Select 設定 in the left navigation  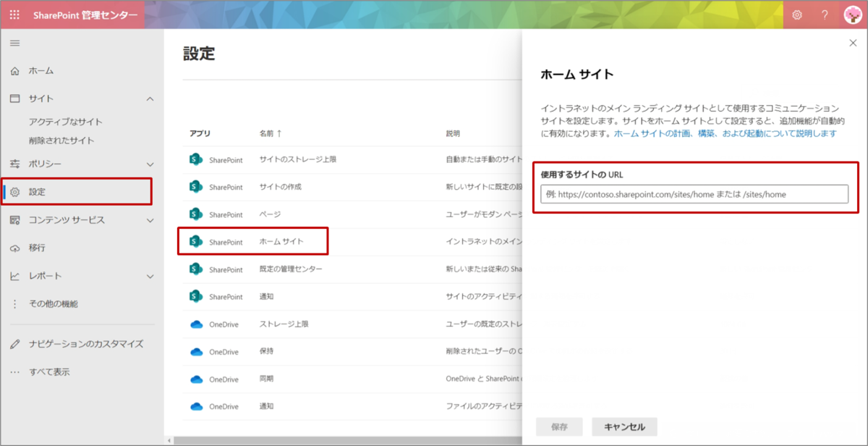77,192
